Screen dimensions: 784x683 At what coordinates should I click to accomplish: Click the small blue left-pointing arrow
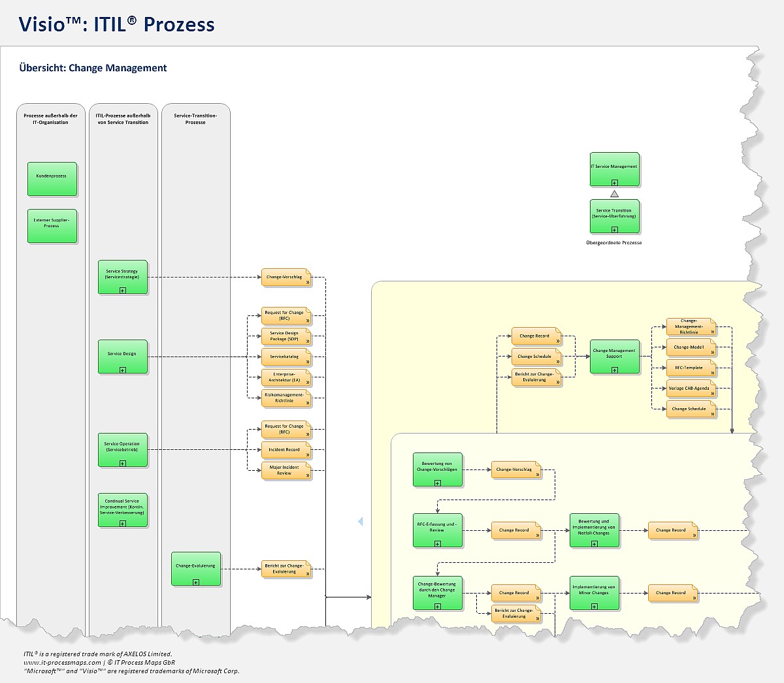tap(360, 522)
